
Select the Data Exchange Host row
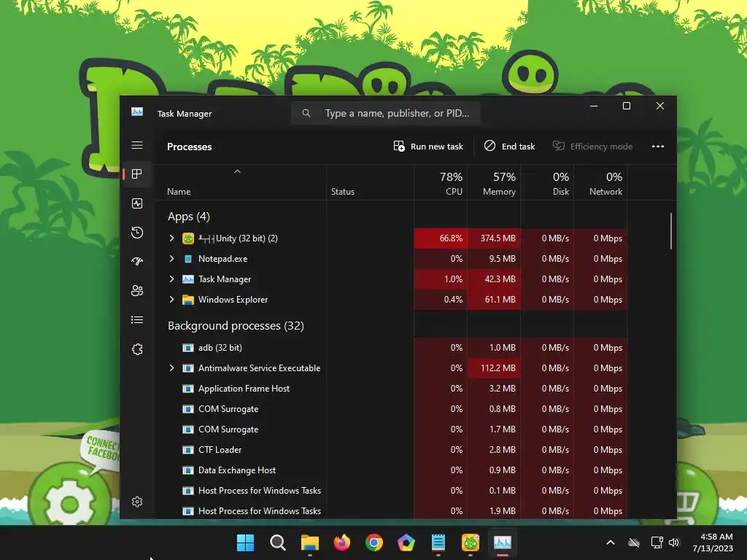[391, 470]
